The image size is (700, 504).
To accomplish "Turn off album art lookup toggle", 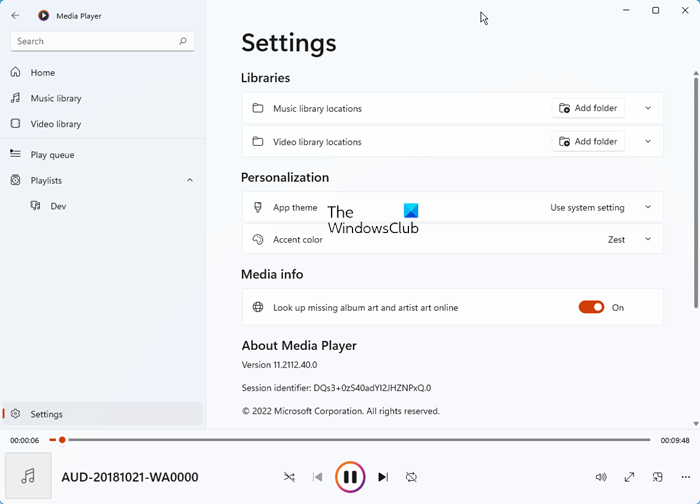I will [x=591, y=308].
